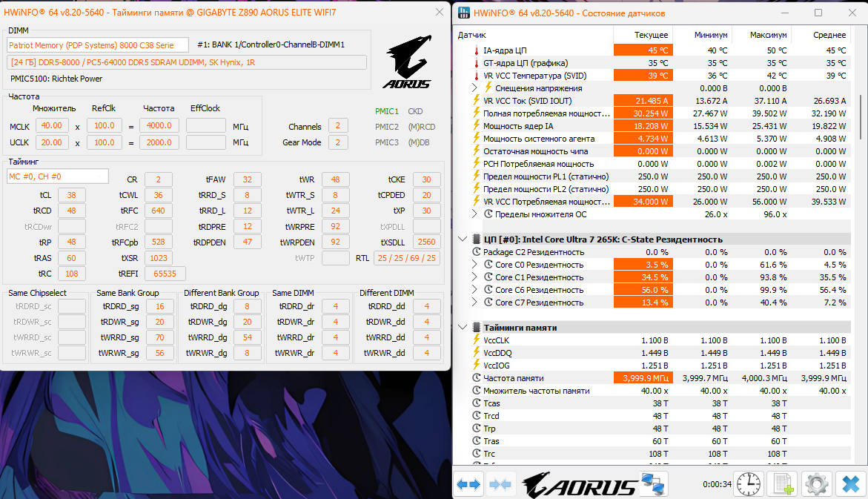Viewport: 868px width, 499px height.
Task: Collapse the ЦП [#0] Intel Core Ultra section
Action: (x=463, y=239)
